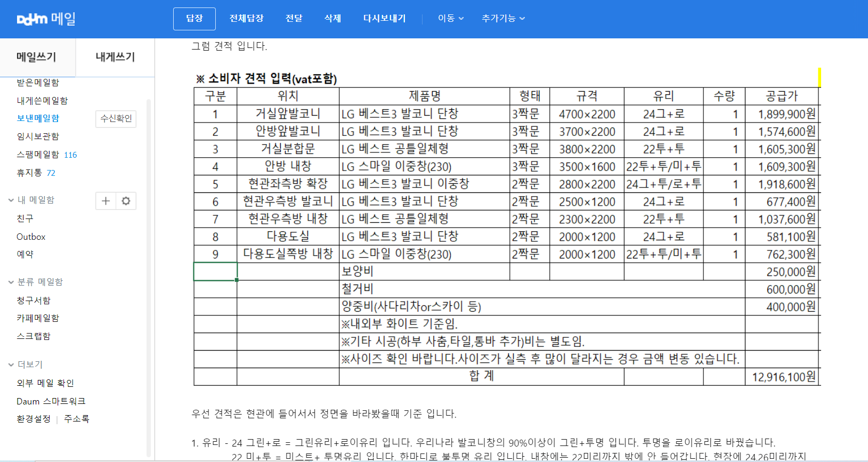The width and height of the screenshot is (868, 462).
Task: Open 환경설정 settings link
Action: 34,419
